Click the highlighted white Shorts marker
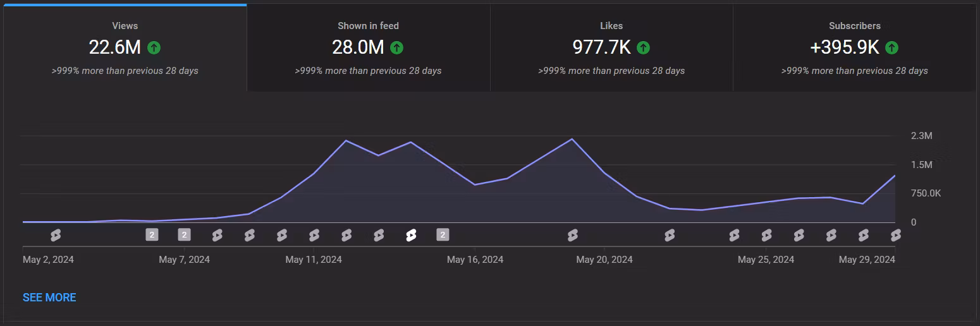Image resolution: width=980 pixels, height=326 pixels. (x=411, y=236)
